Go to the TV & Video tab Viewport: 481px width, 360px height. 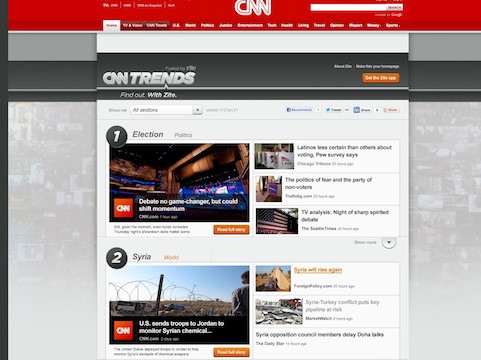click(132, 25)
